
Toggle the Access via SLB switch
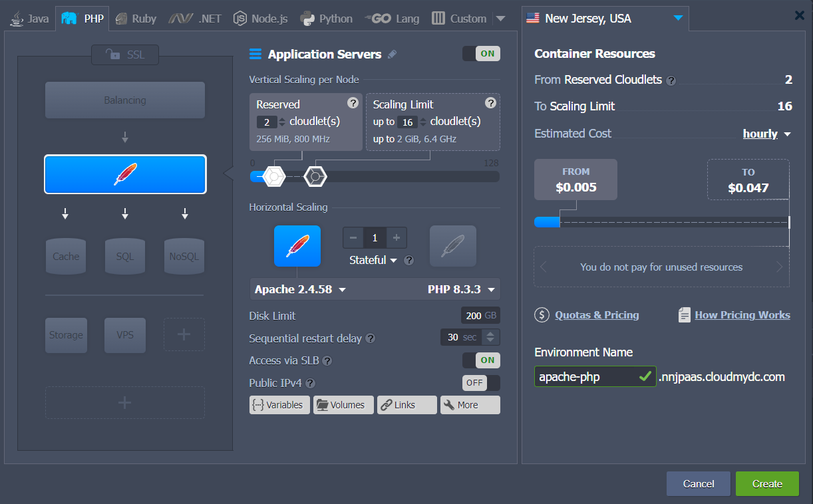pyautogui.click(x=481, y=360)
